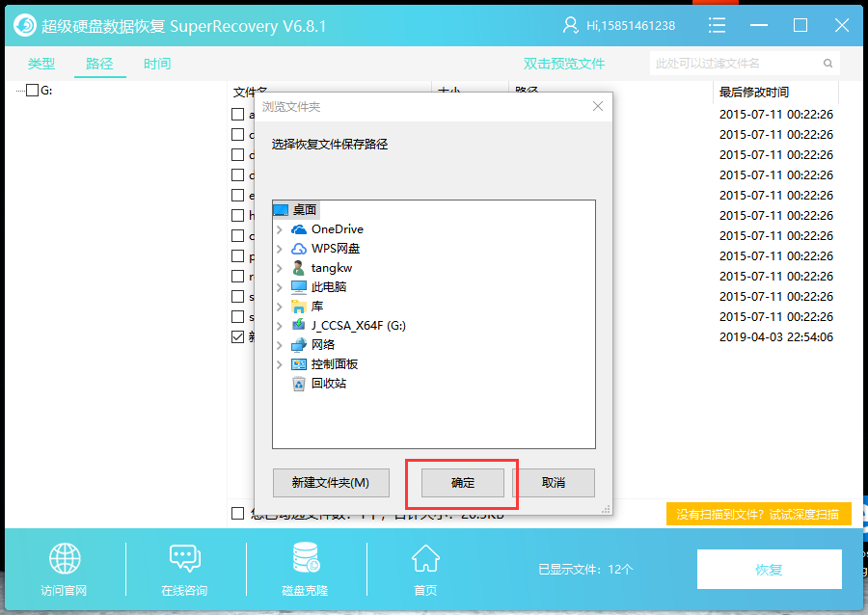
Task: Expand the tangkw tree node
Action: coord(280,268)
